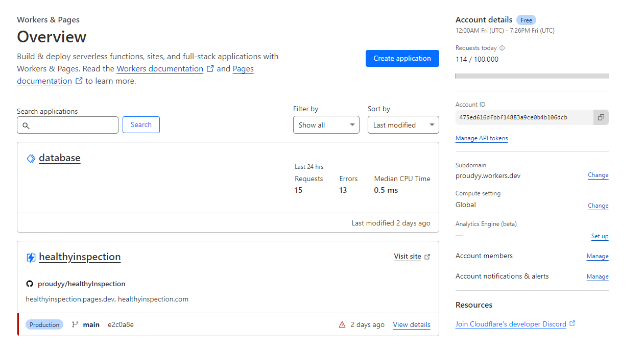Click the database Worker icon

[31, 159]
